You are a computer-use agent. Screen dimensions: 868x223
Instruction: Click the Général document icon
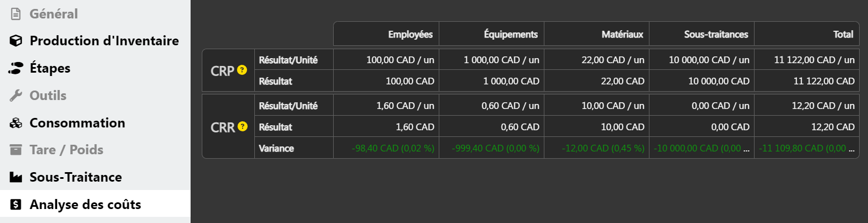(x=16, y=13)
